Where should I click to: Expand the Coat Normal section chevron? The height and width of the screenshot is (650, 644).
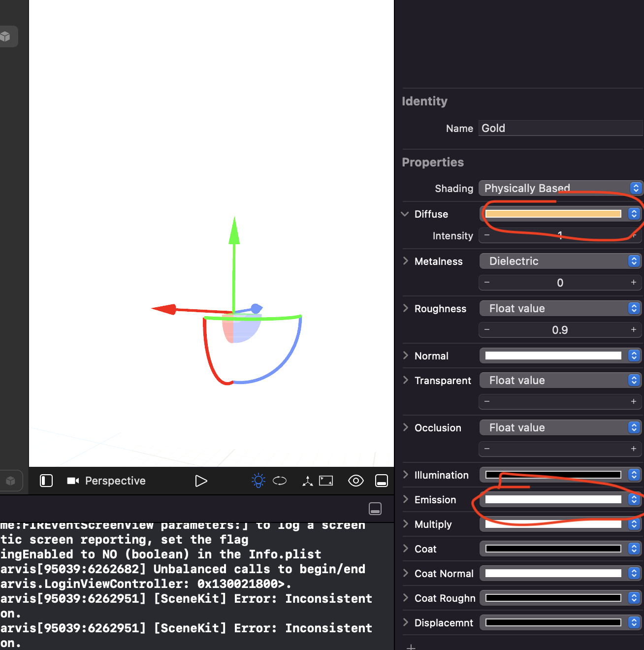406,573
